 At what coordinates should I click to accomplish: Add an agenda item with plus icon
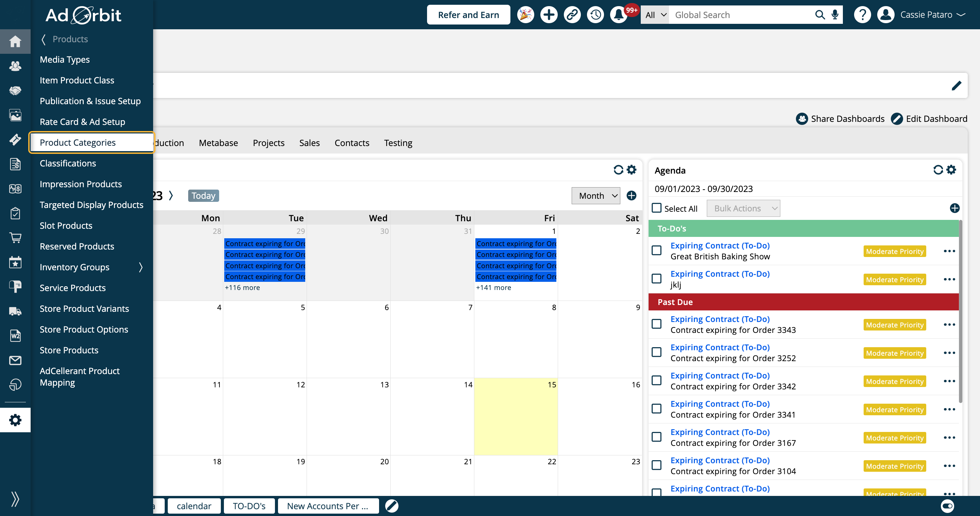tap(954, 208)
